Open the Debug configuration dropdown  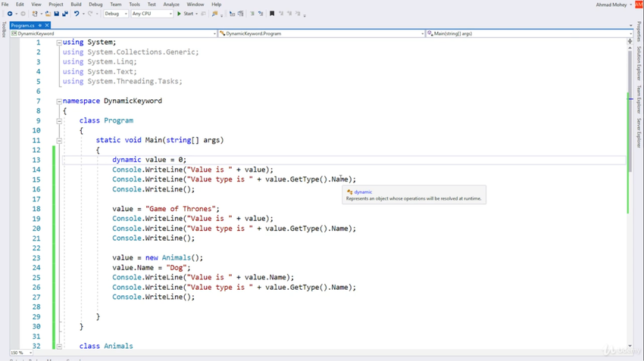pyautogui.click(x=116, y=14)
